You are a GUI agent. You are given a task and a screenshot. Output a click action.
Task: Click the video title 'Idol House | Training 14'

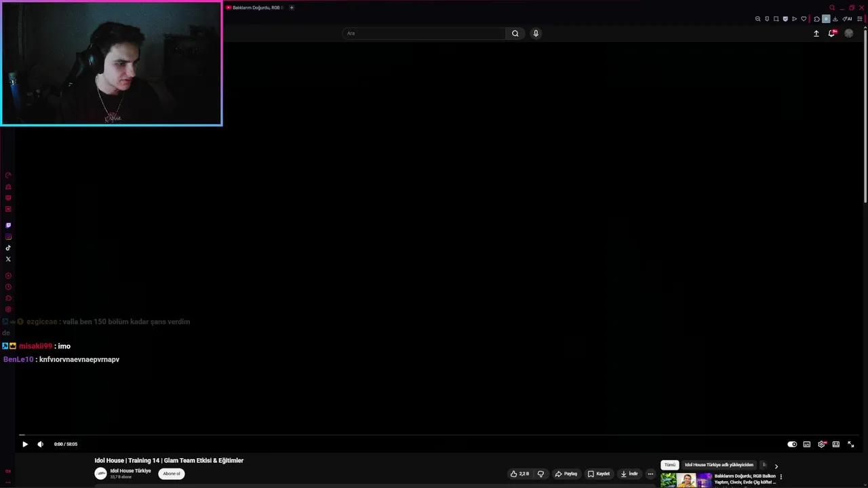(x=169, y=460)
